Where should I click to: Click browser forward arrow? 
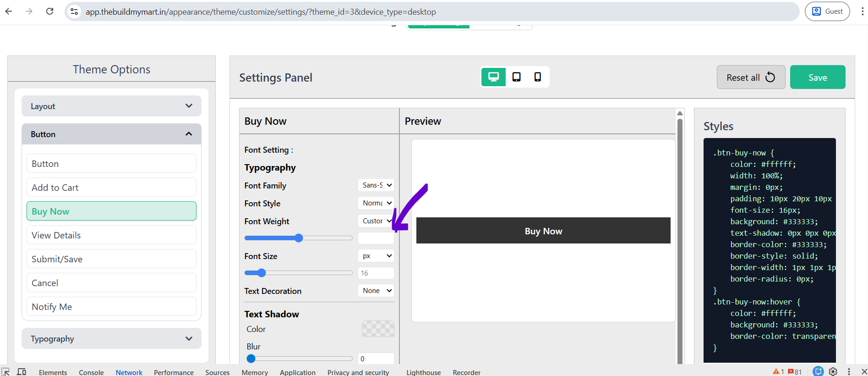(29, 11)
